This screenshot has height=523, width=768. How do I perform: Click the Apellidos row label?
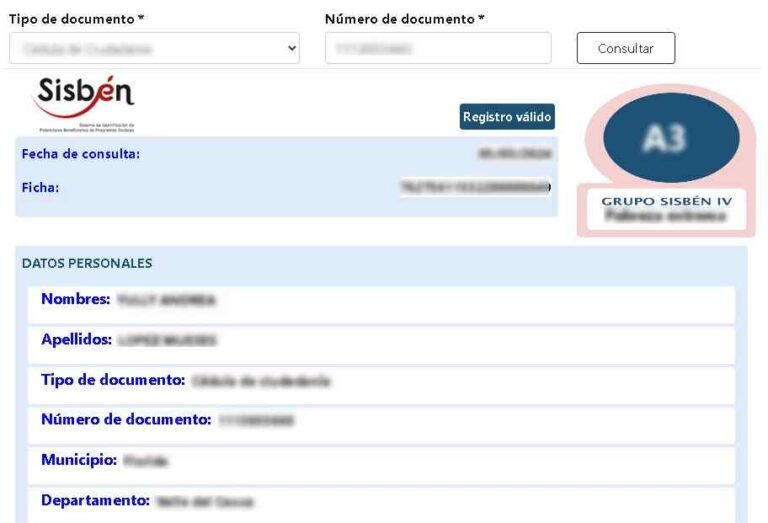tap(76, 339)
